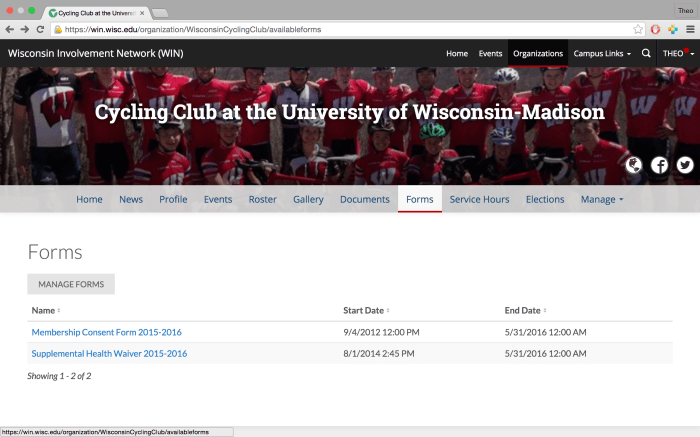
Task: Click the MANAGE FORMS button
Action: coord(71,284)
